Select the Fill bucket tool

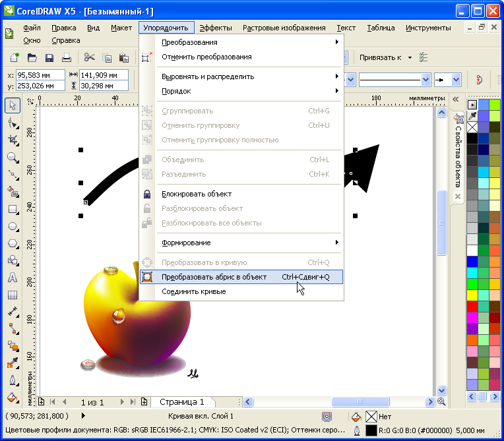(x=13, y=397)
